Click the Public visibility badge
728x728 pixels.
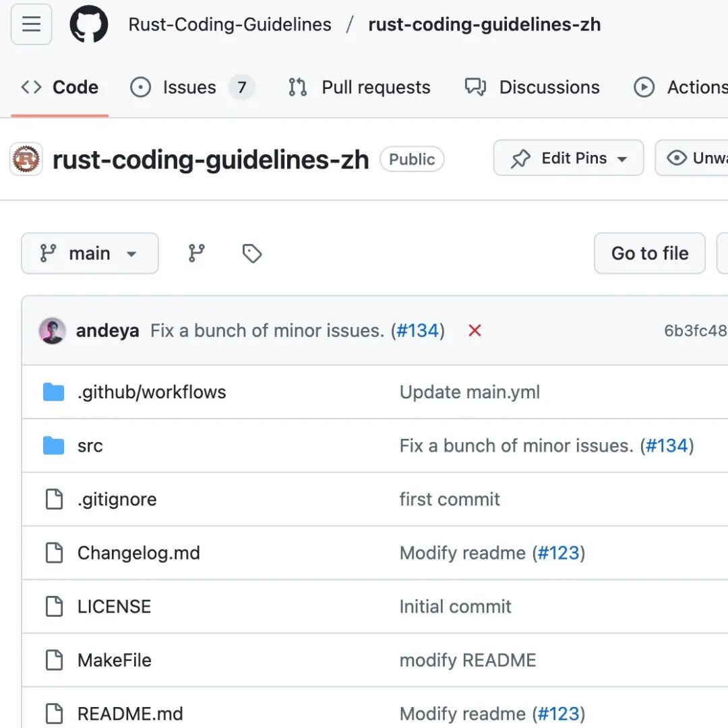(x=412, y=159)
